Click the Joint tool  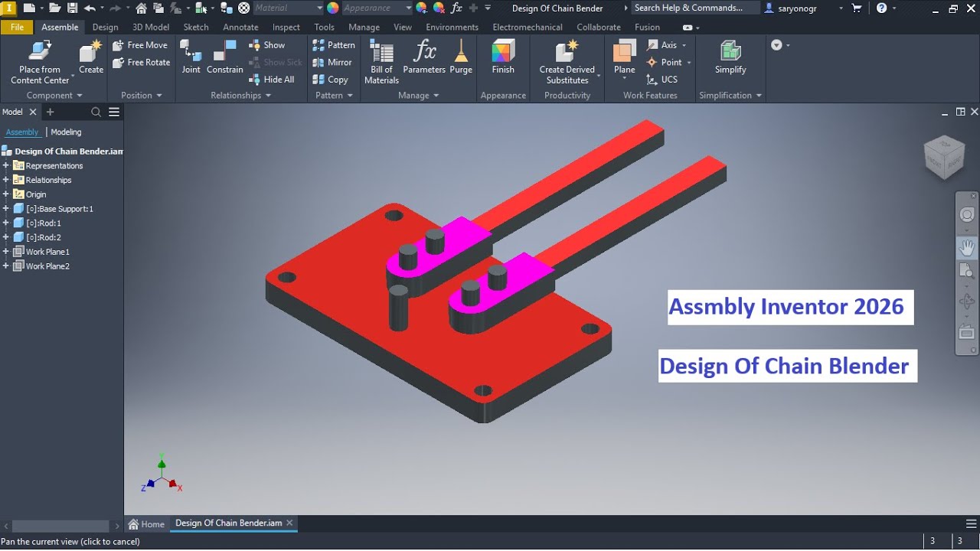pos(191,57)
